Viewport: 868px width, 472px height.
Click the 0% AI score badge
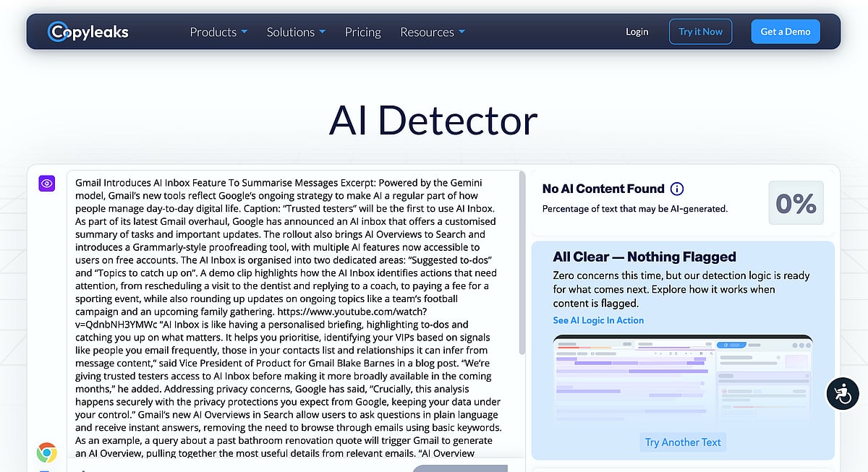pos(795,203)
